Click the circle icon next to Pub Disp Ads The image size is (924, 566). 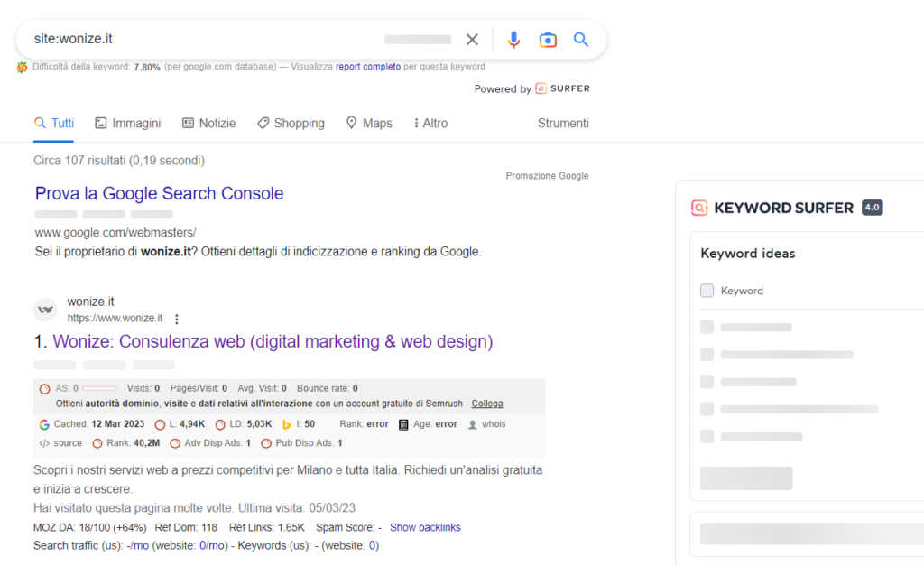click(x=266, y=443)
